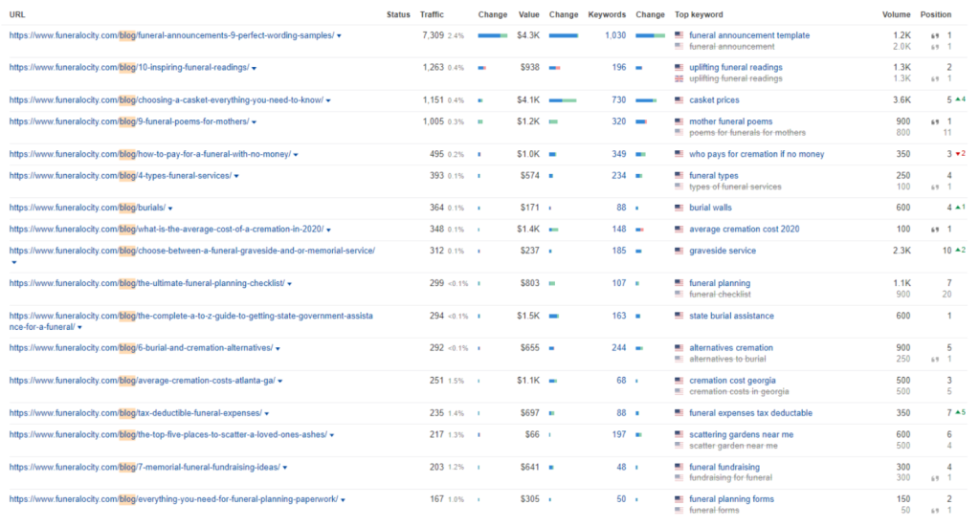
Task: Click the US flag beside 'burial walls'
Action: click(679, 208)
